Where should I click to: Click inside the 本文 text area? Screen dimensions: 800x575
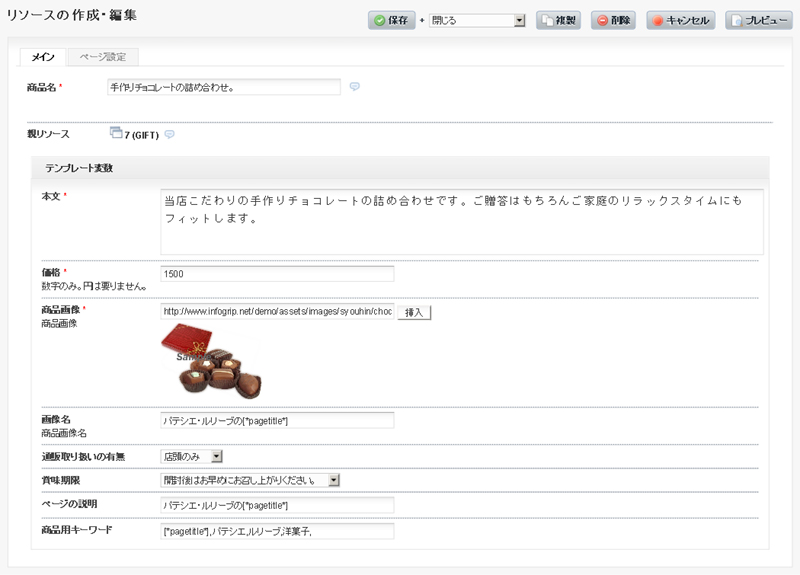462,221
